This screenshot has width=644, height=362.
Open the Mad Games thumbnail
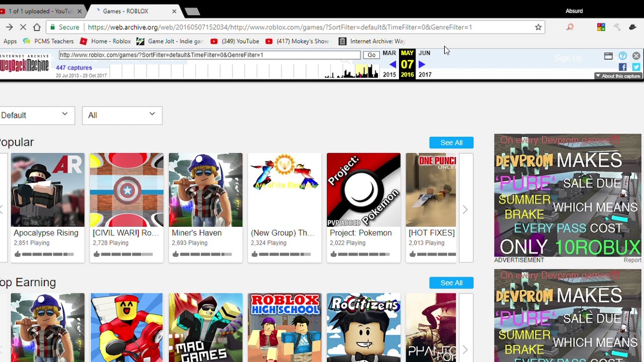click(x=206, y=328)
